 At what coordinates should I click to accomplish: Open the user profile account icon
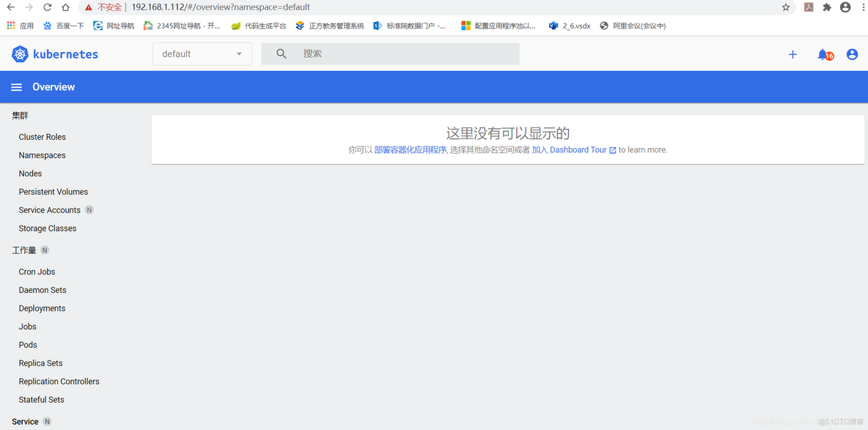click(x=851, y=53)
